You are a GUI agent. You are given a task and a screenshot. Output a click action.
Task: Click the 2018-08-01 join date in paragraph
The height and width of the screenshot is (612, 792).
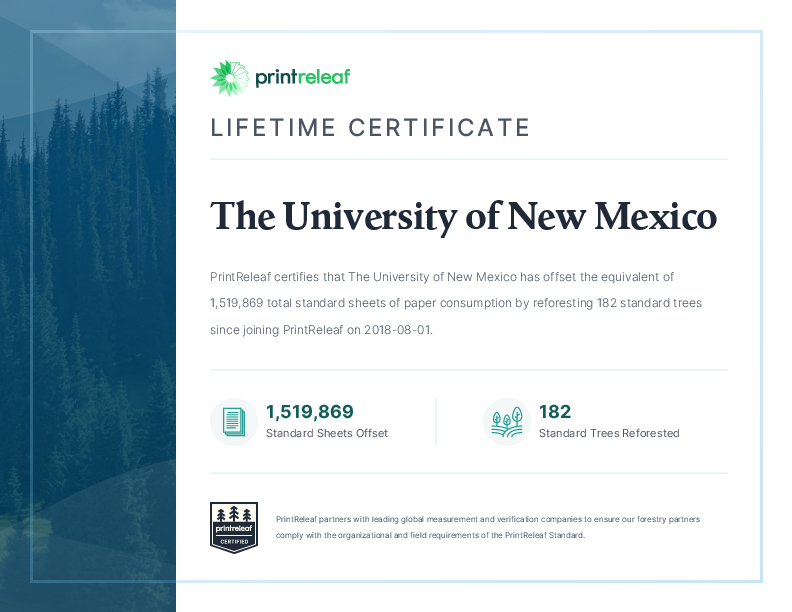(395, 329)
